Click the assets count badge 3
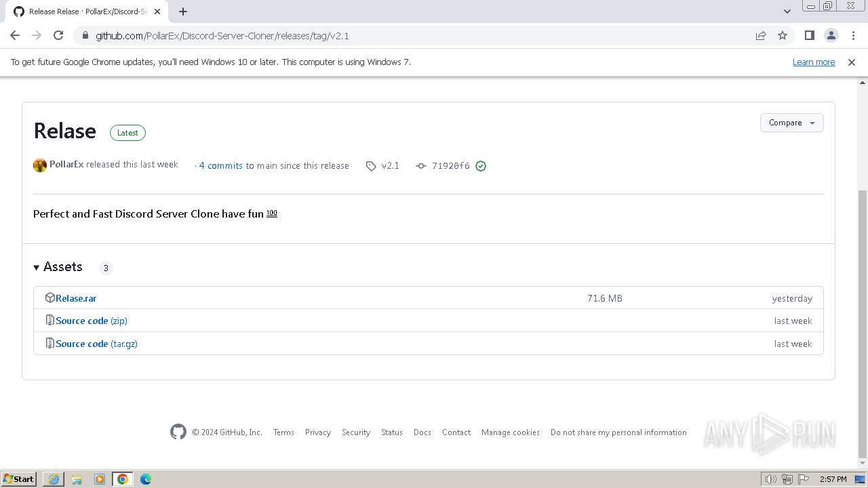 pyautogui.click(x=106, y=268)
